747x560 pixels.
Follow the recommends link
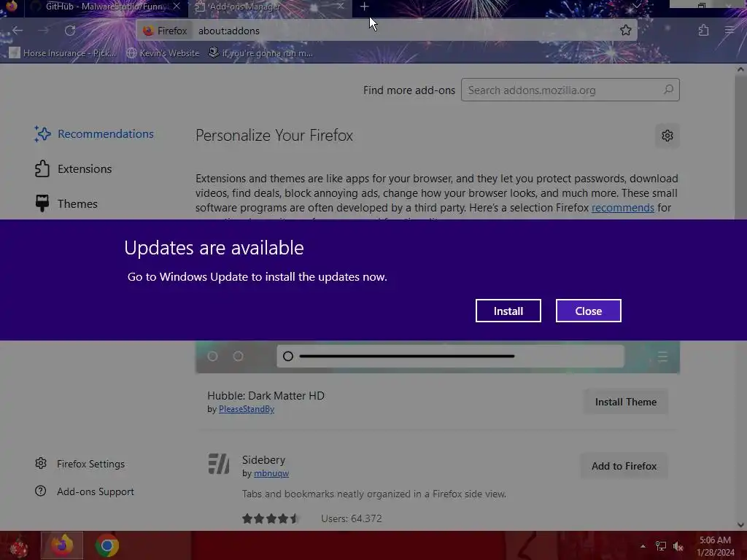point(623,208)
